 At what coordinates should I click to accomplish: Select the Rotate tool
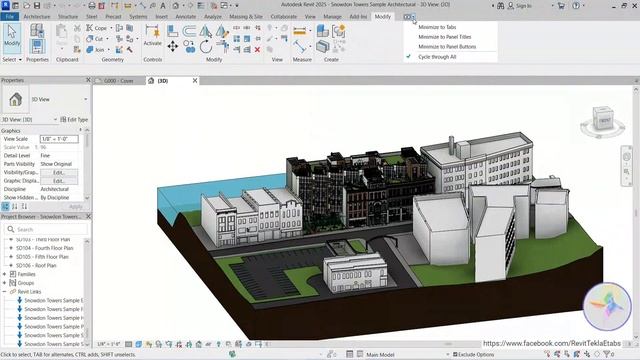[x=206, y=47]
